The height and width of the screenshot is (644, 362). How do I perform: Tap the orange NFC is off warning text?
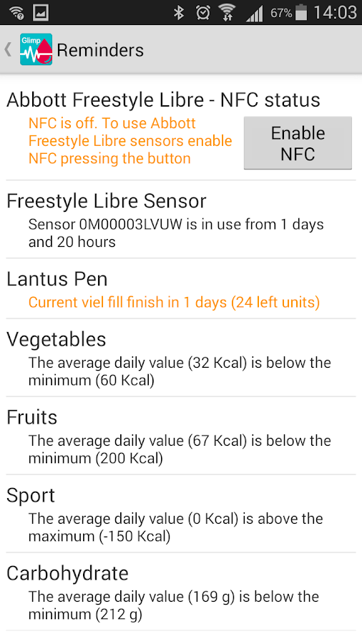[x=130, y=141]
